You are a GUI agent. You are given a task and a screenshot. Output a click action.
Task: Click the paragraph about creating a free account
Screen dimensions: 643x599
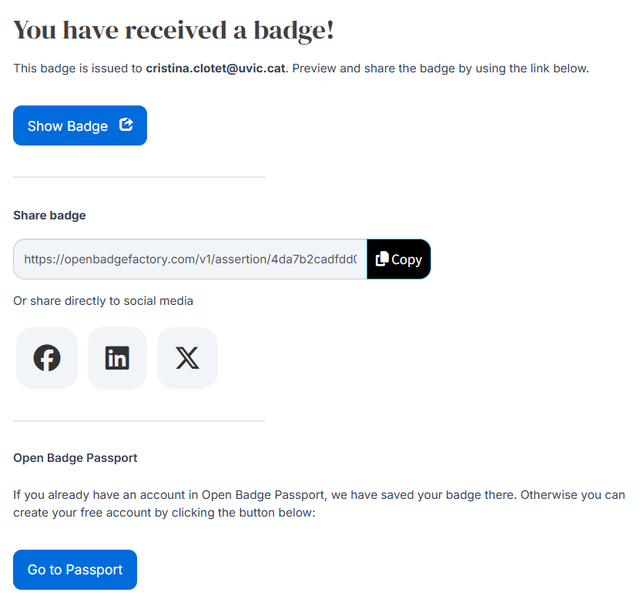(319, 504)
